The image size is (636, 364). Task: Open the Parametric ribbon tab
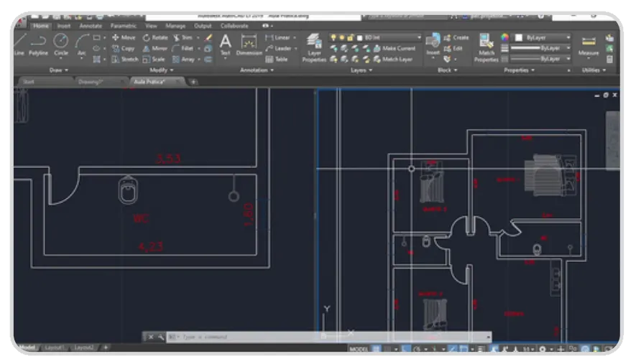124,26
